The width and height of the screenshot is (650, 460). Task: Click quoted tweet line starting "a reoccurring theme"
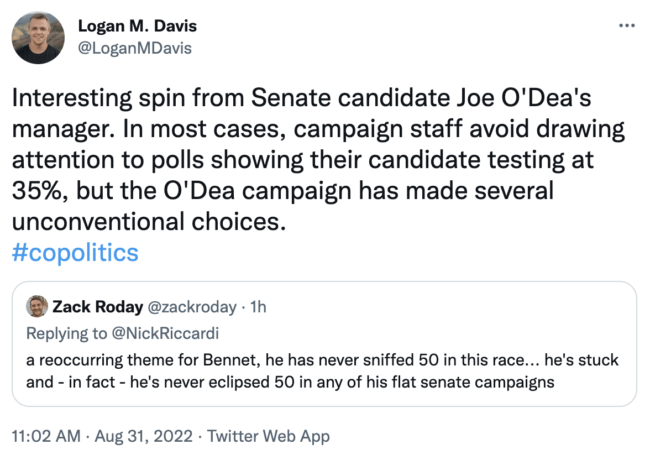322,359
